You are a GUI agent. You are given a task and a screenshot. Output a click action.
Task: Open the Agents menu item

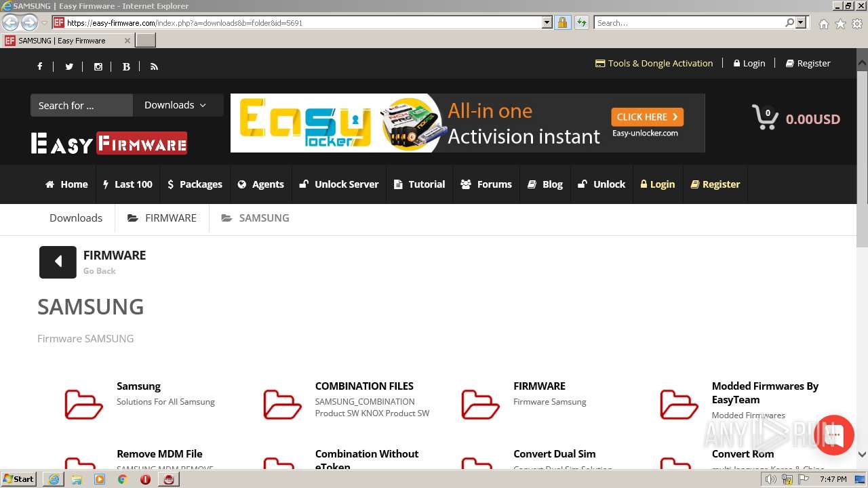[261, 184]
